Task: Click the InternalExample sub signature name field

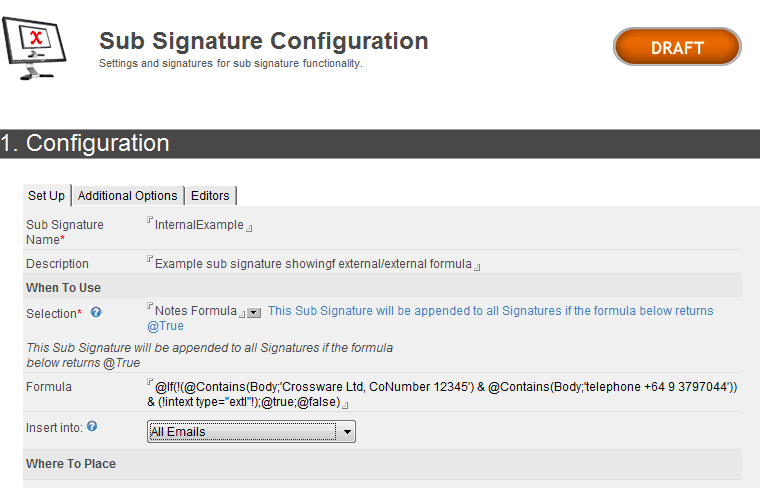Action: coord(199,225)
